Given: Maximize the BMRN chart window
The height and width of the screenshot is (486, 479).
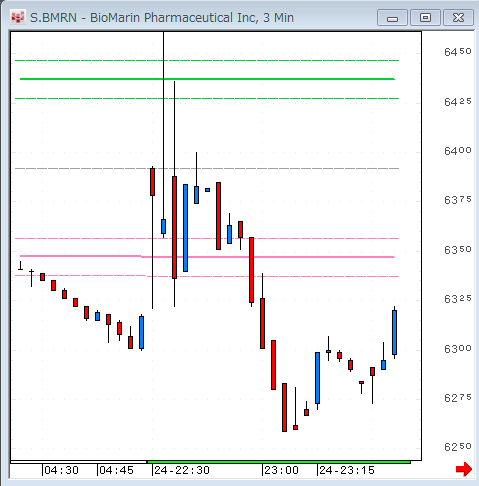Looking at the screenshot, I should [425, 18].
